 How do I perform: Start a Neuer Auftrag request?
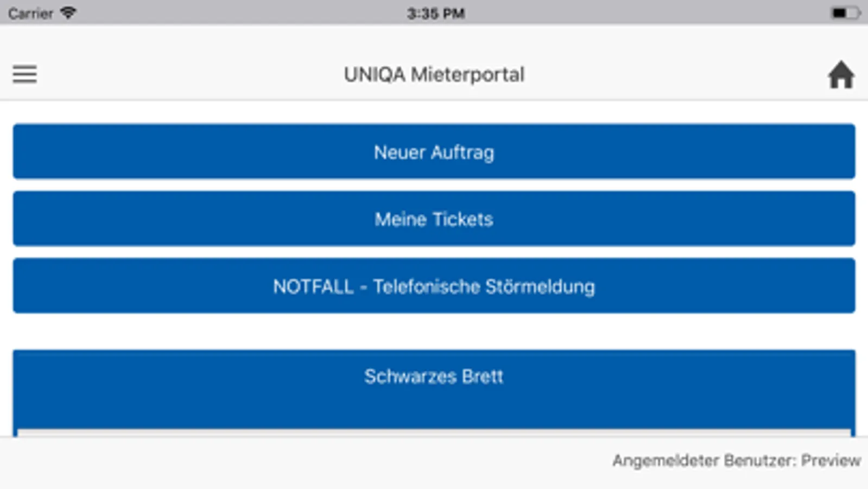434,152
